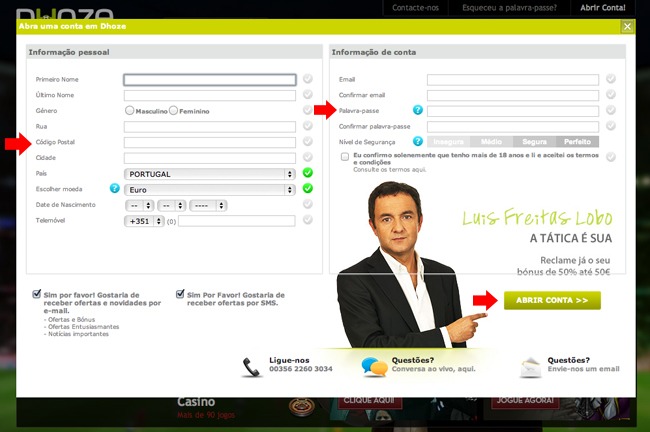Open the País dropdown showing PORTUGAL
The height and width of the screenshot is (432, 650).
tap(210, 174)
